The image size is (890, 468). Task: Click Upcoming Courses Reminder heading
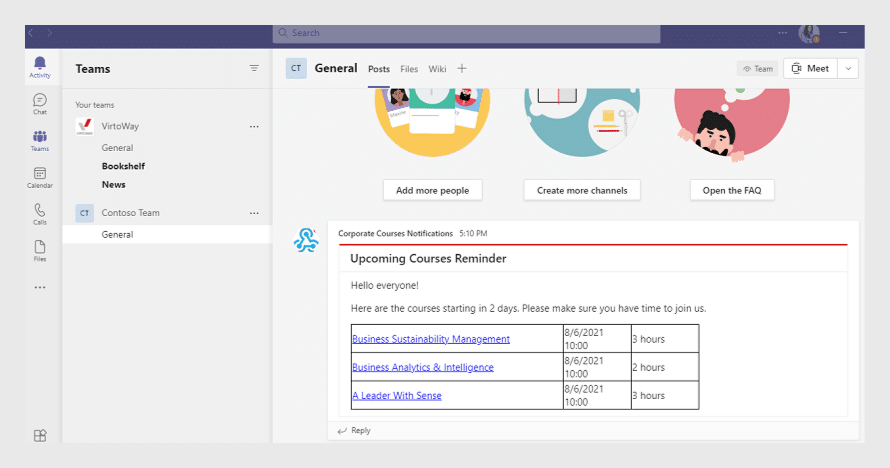pos(428,259)
